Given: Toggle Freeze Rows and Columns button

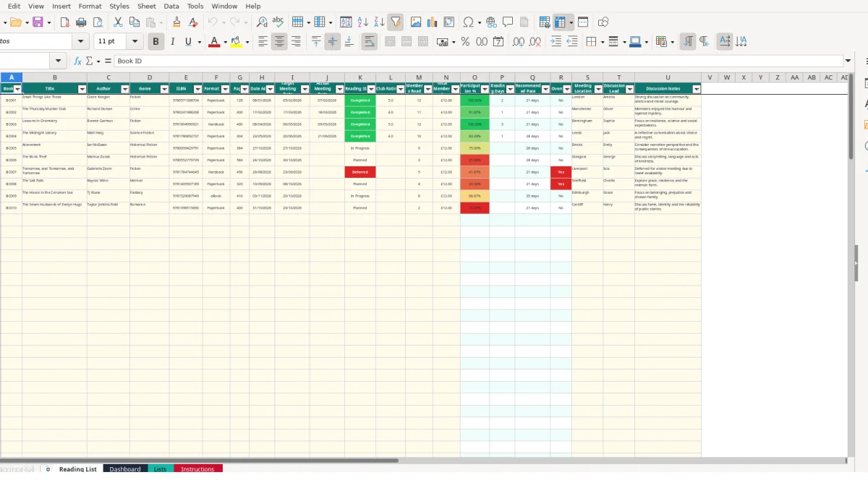Looking at the screenshot, I should pyautogui.click(x=561, y=22).
